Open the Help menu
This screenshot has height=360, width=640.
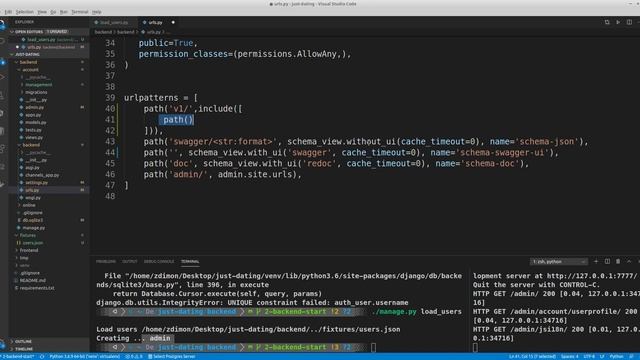96,12
